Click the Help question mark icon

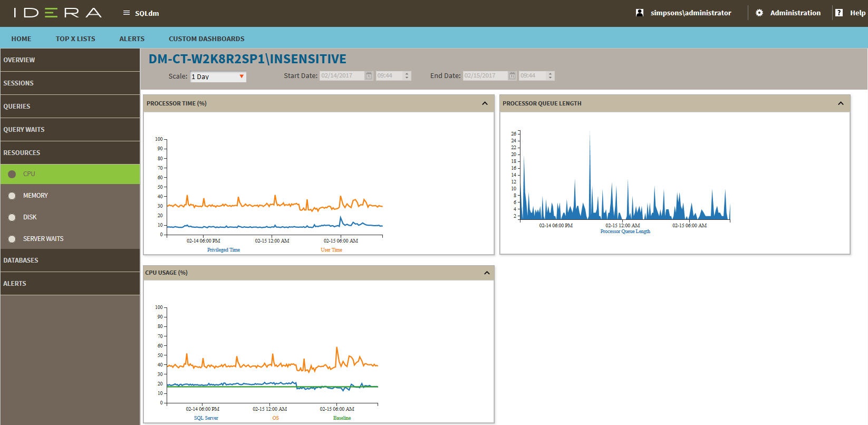click(x=838, y=13)
